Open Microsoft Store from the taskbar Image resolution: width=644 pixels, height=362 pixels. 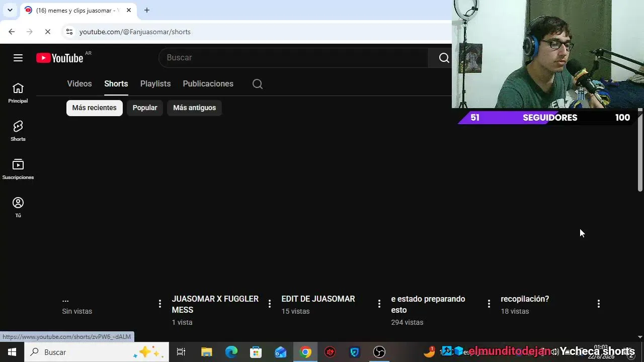click(x=256, y=352)
